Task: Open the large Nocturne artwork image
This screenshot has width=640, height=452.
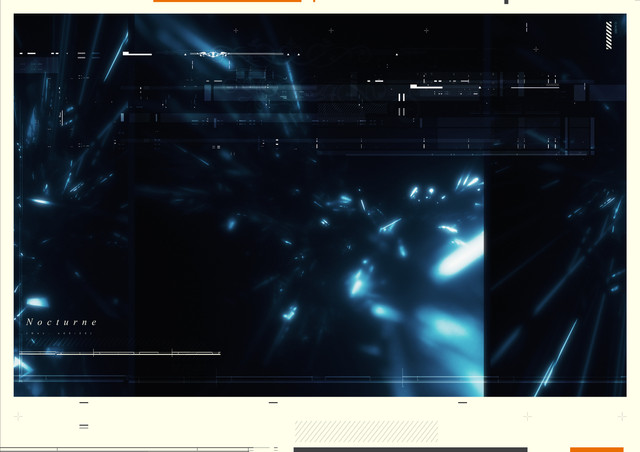Action: pos(320,205)
